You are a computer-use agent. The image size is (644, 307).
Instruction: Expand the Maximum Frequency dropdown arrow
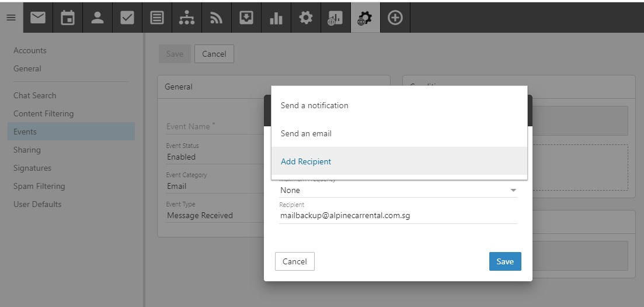[x=513, y=191]
